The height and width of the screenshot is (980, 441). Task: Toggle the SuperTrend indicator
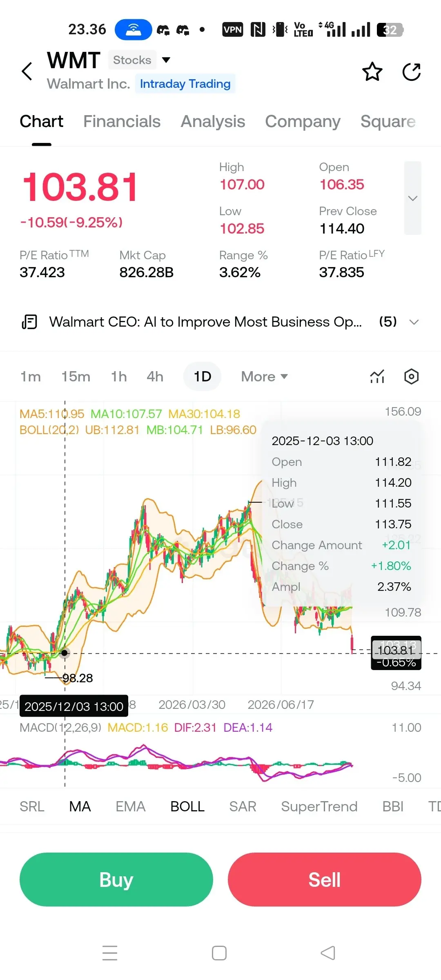[x=319, y=806]
